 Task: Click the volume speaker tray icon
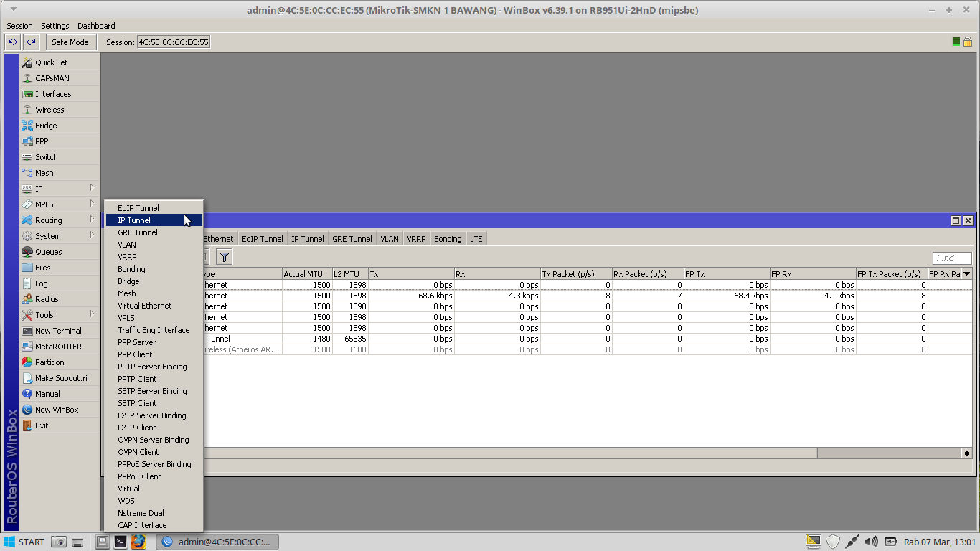872,542
